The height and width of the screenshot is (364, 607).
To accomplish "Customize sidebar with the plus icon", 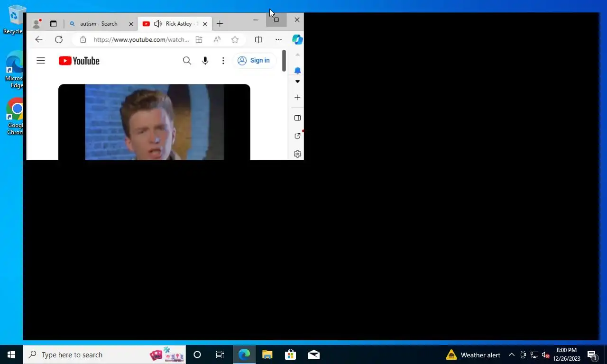I will 297,98.
